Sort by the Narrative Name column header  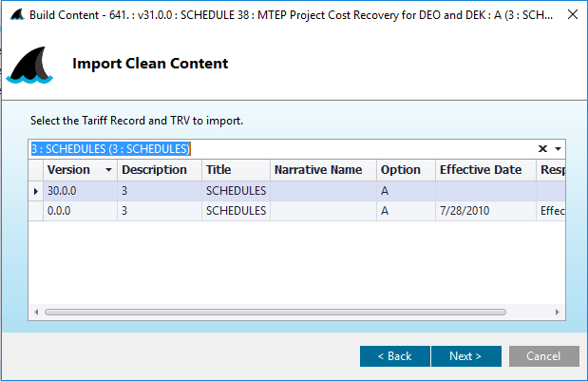pyautogui.click(x=323, y=170)
